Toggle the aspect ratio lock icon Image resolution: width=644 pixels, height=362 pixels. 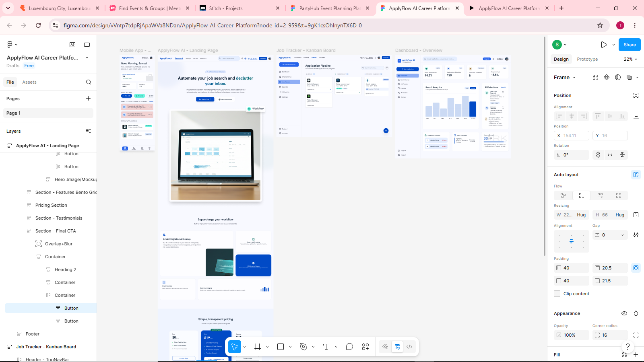636,215
